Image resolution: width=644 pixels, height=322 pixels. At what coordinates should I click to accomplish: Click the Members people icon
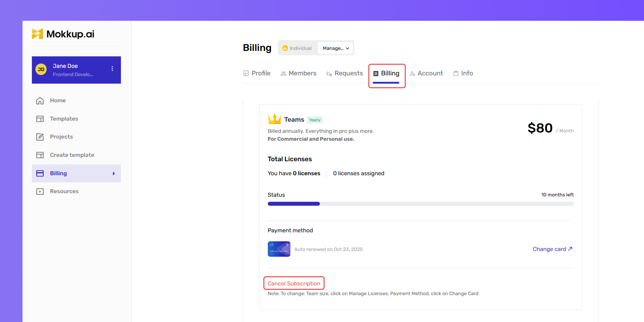point(283,74)
